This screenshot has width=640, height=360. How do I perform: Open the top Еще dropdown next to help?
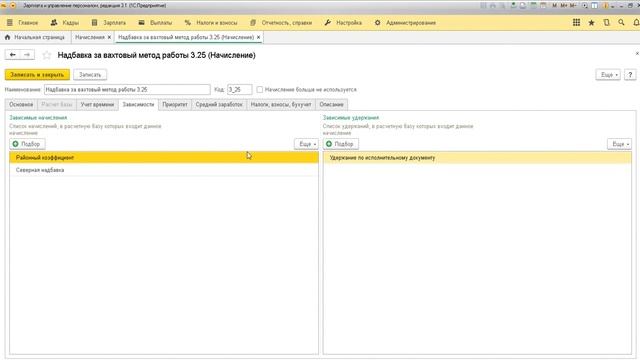point(608,75)
